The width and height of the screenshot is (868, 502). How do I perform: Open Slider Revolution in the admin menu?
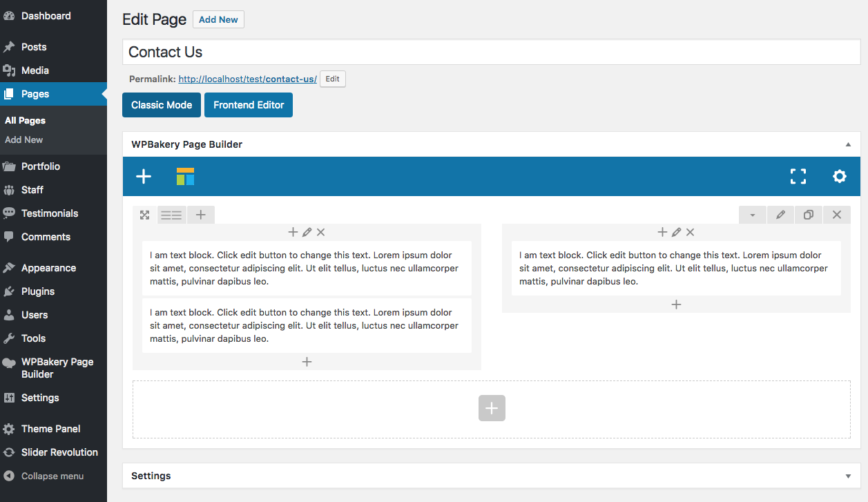53,452
